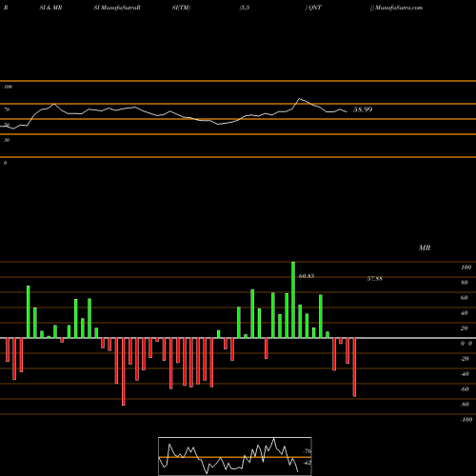
Task: Click the 70 label on RSI axis
Action: coord(7,109)
